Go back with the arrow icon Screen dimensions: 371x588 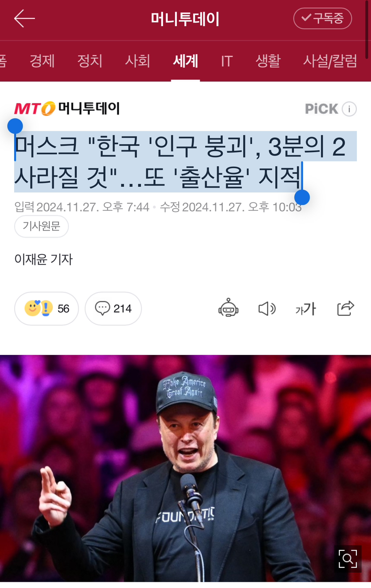[x=24, y=18]
